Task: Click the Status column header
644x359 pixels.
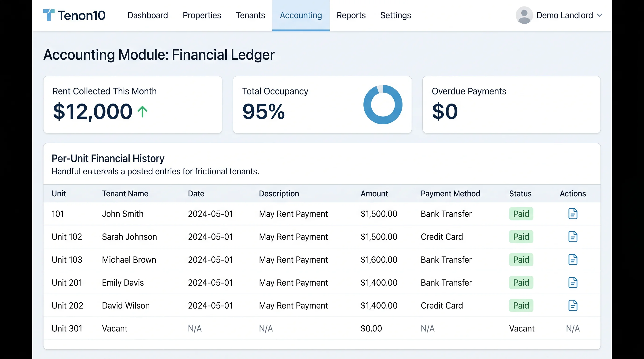Action: (520, 194)
